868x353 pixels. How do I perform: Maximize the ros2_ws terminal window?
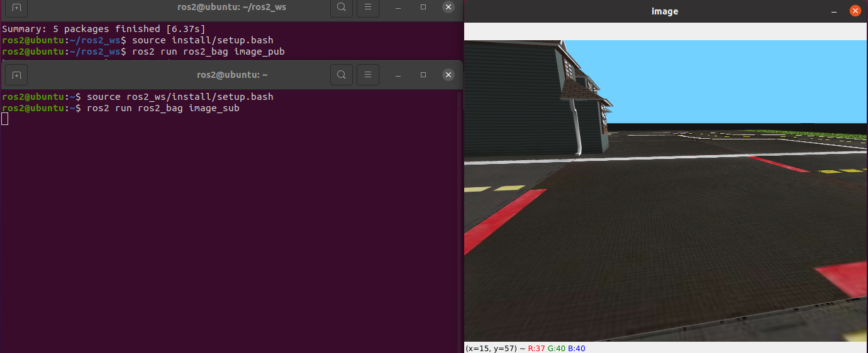click(423, 7)
